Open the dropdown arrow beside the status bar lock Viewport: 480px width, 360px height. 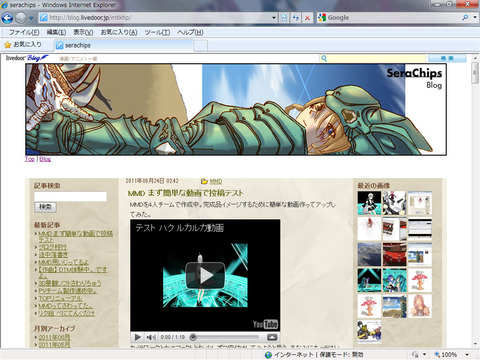pos(424,355)
